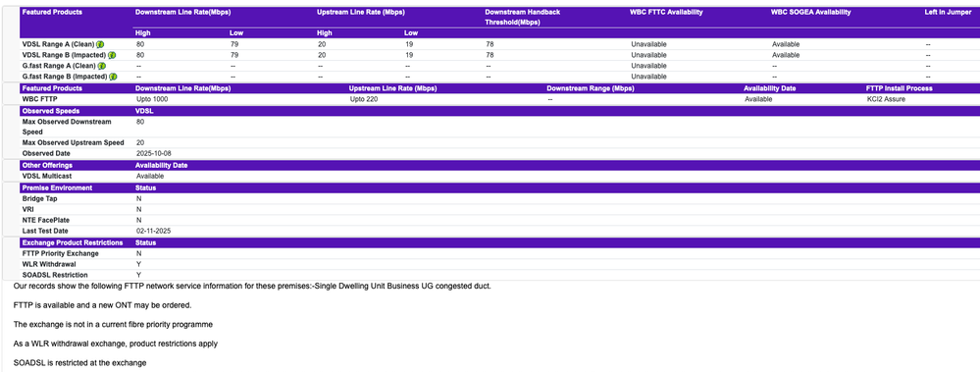Click 'As a WLR withdrawal exchange' sentence
Viewport: 980px width, 372px height.
[115, 345]
